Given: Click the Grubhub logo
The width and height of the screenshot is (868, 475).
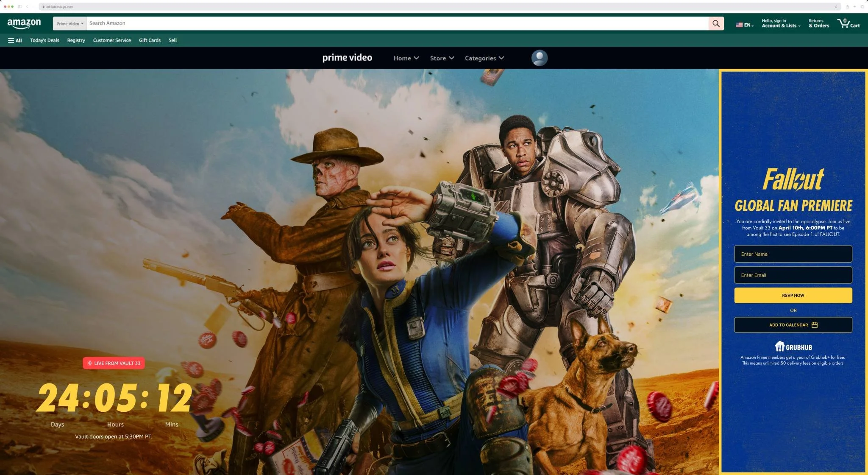Looking at the screenshot, I should (x=793, y=346).
